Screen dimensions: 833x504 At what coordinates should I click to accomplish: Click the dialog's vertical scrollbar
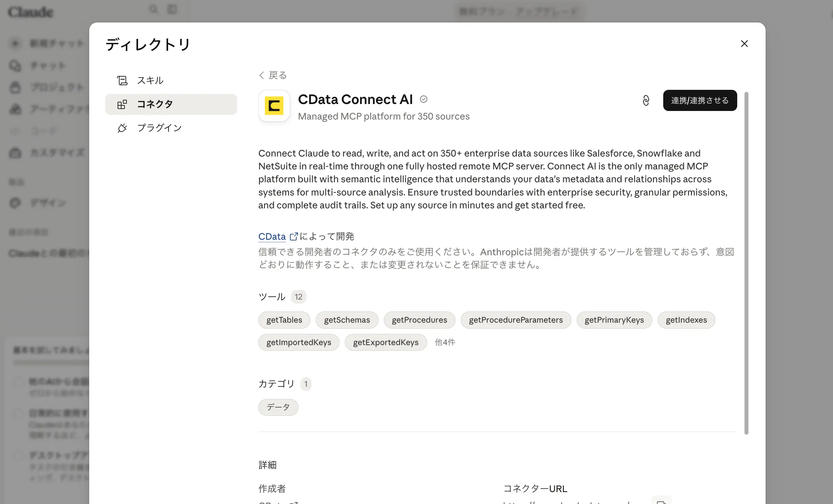pos(746,263)
